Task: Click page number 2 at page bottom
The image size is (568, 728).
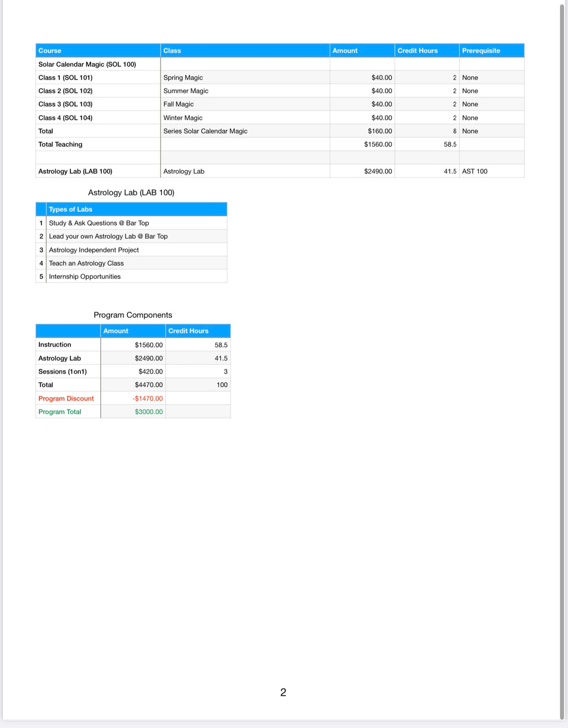Action: point(283,692)
